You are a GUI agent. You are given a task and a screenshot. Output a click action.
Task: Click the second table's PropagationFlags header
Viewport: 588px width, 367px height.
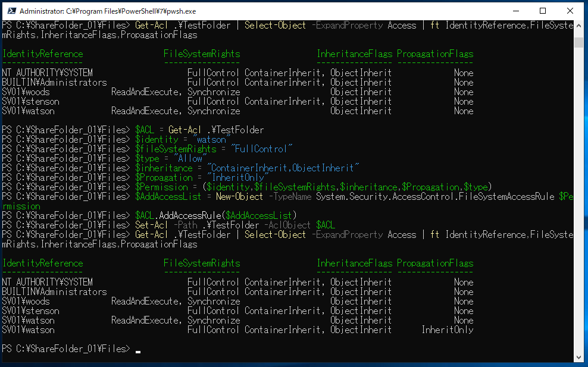pos(435,264)
